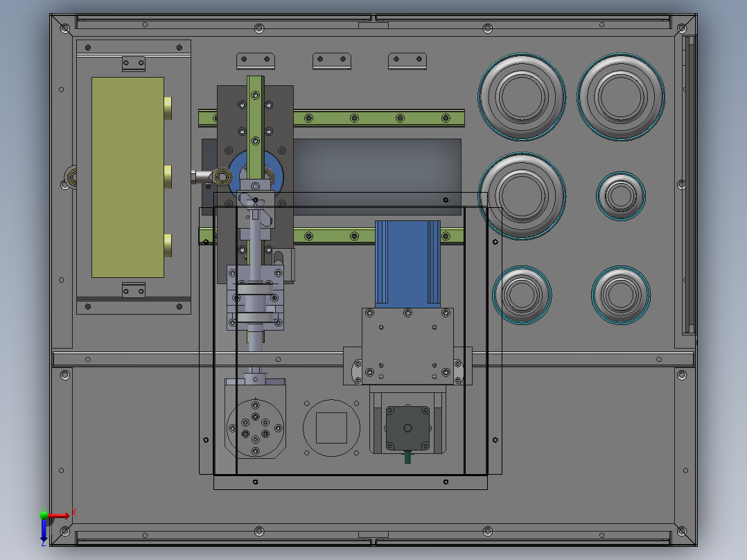
Task: Click the vertical strip on the right frame edge
Action: (x=689, y=185)
